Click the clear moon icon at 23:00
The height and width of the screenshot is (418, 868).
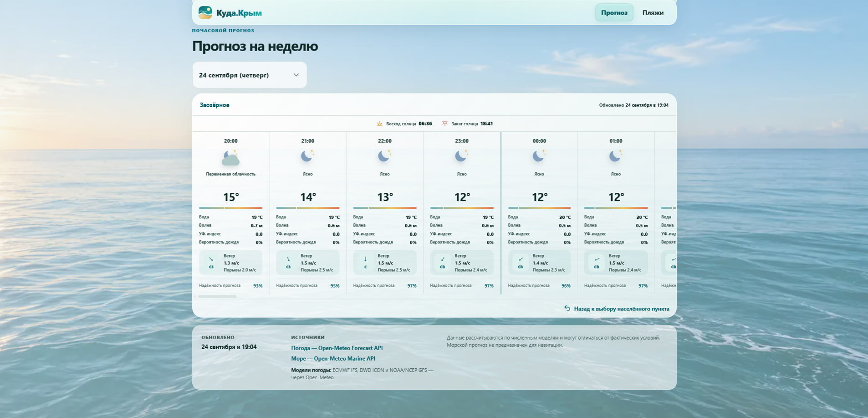coord(462,156)
